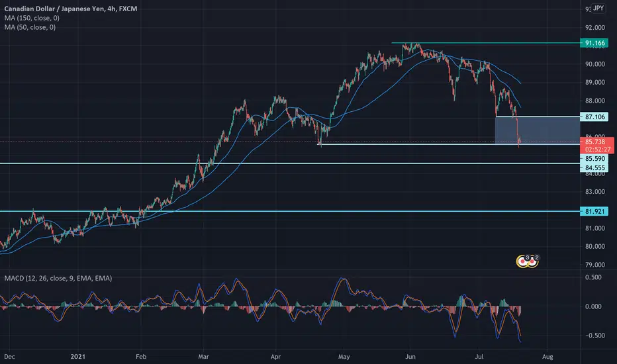
Task: Select the MA (150, close, 0) indicator legend
Action: coord(32,18)
